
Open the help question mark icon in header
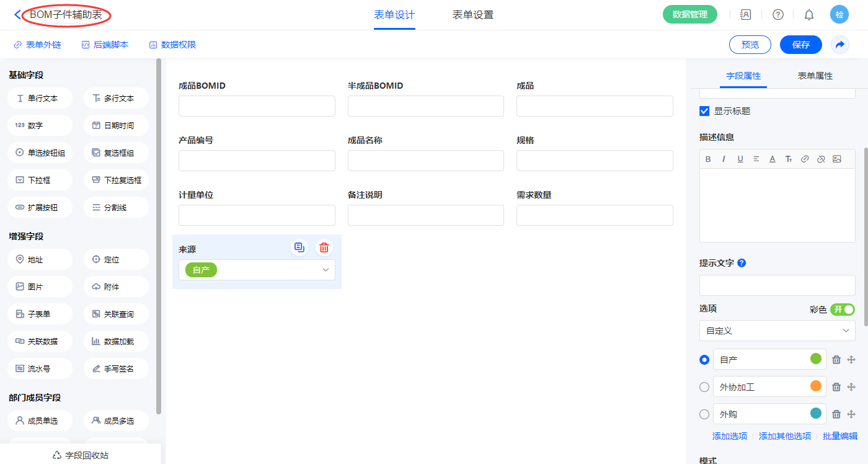777,15
